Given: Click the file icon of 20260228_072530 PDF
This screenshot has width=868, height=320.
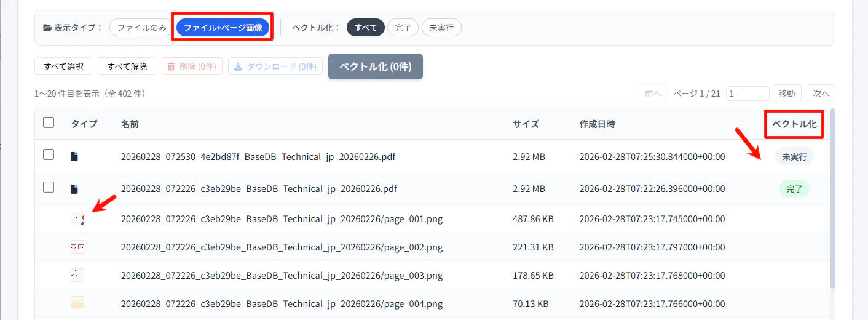Looking at the screenshot, I should point(74,157).
